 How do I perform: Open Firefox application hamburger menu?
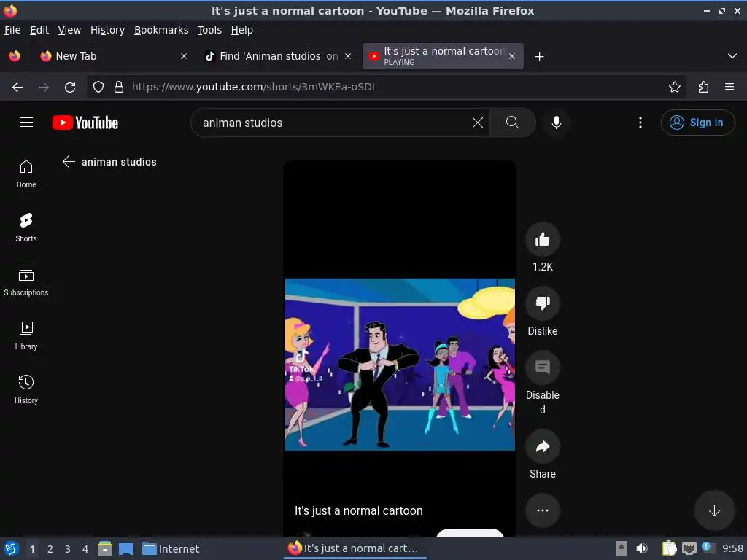click(x=729, y=87)
